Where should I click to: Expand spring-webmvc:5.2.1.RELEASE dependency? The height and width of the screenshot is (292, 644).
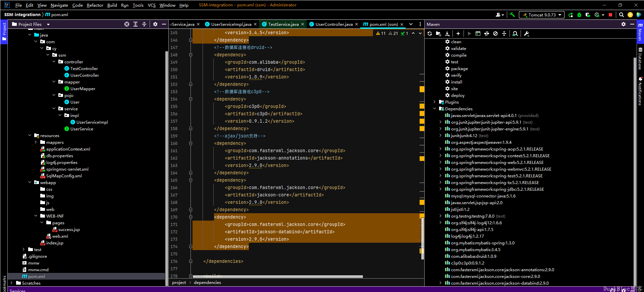[440, 169]
